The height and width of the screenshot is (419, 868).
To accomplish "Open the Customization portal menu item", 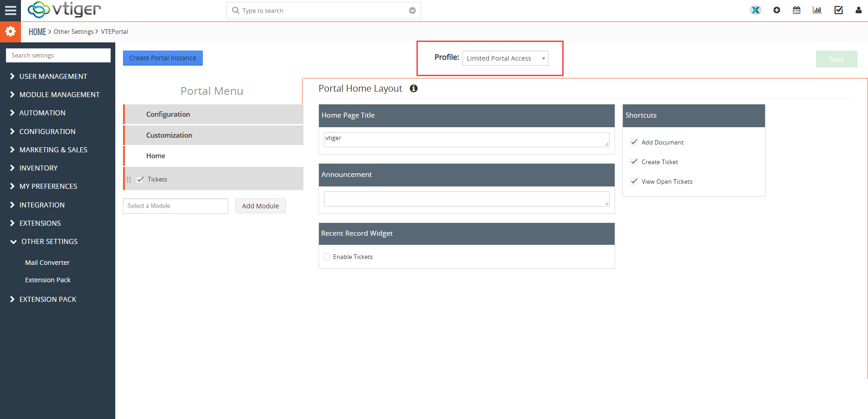I will point(213,135).
